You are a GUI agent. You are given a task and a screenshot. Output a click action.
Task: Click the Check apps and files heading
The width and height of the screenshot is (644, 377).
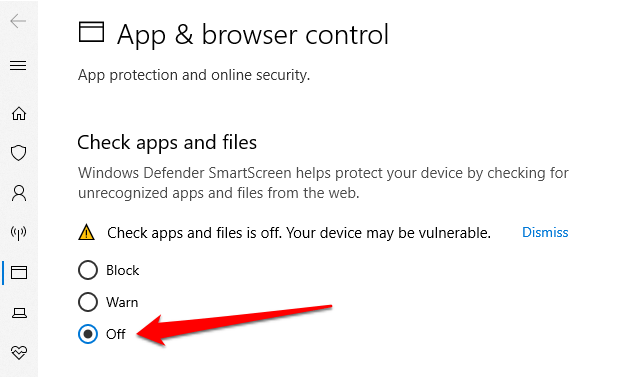coord(167,143)
